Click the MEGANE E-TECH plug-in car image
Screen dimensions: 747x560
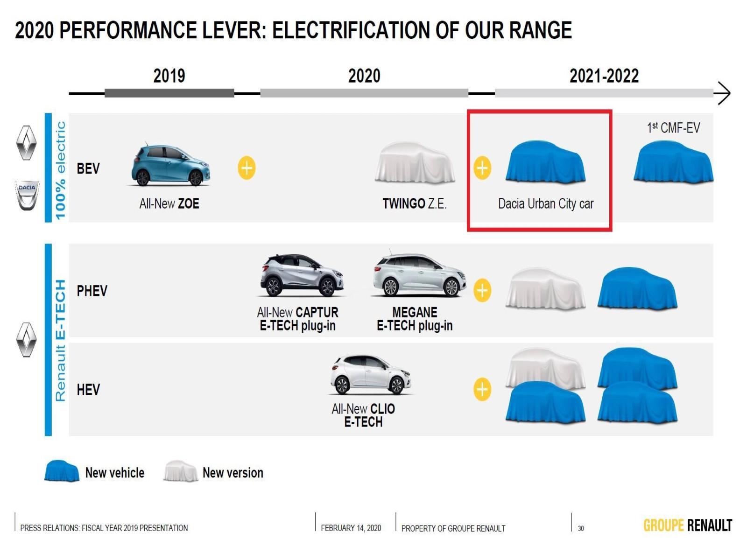coord(419,275)
